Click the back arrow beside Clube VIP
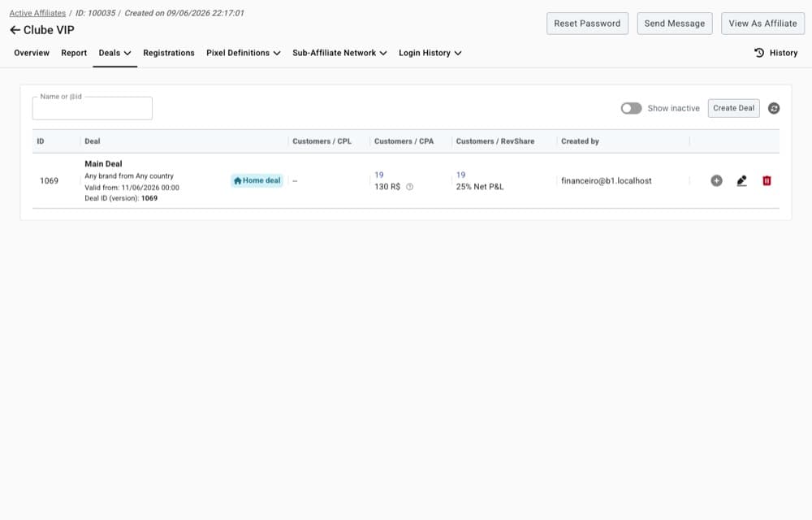 click(15, 30)
